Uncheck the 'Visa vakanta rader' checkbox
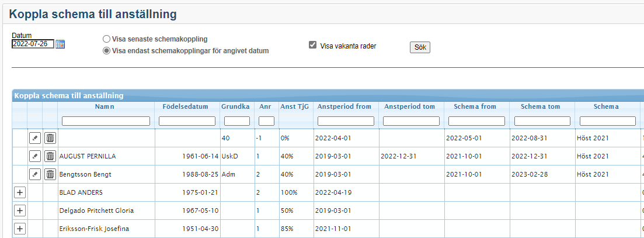The width and height of the screenshot is (644, 238). (x=313, y=45)
